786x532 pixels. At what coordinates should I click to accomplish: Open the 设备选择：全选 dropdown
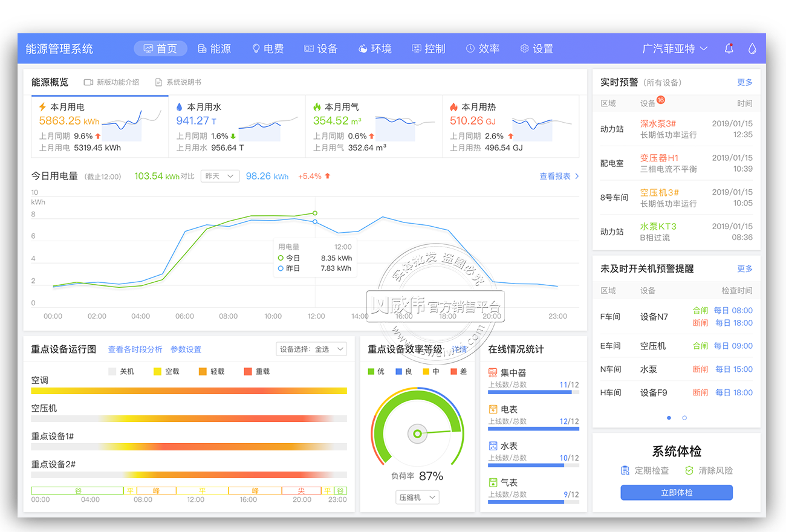[311, 349]
